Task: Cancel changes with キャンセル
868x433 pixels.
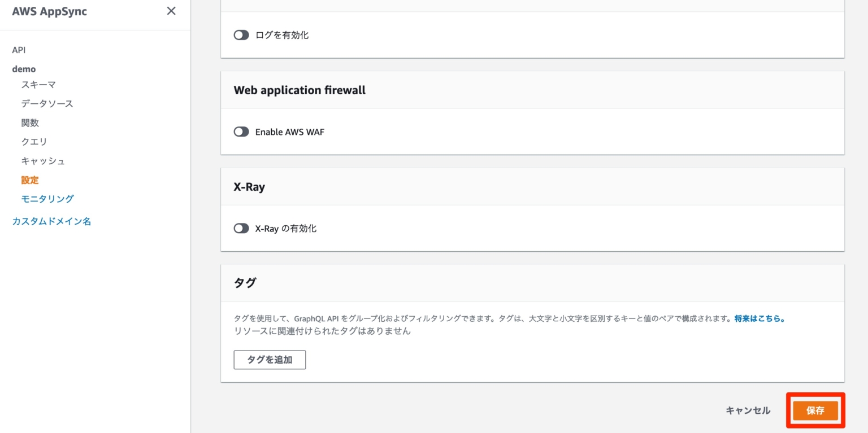Action: coord(747,410)
